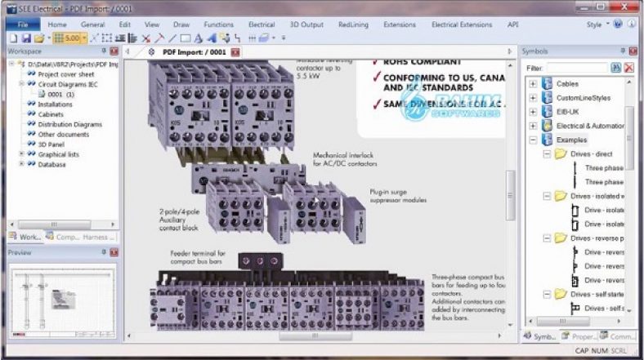644x360 pixels.
Task: Open the View ribbon tab
Action: click(x=152, y=24)
